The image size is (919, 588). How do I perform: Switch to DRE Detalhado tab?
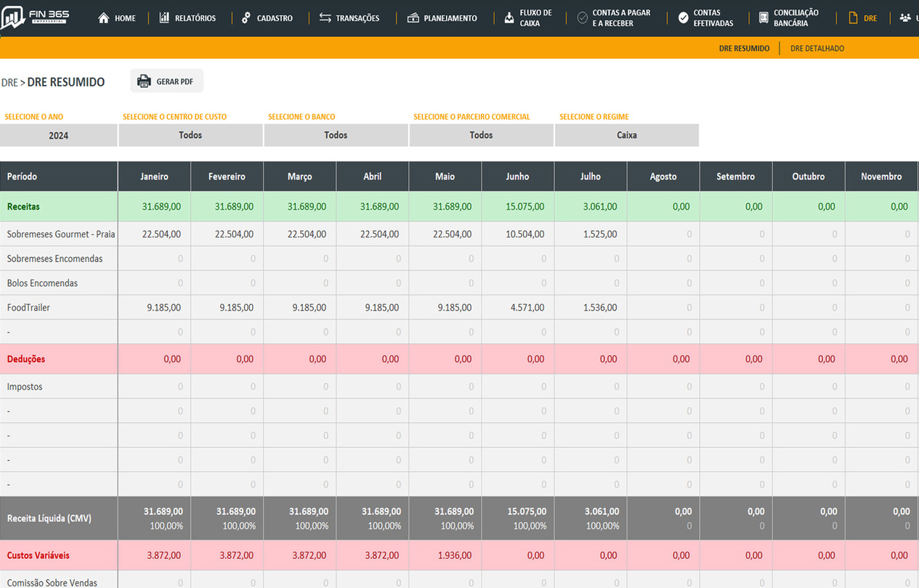[x=817, y=49]
